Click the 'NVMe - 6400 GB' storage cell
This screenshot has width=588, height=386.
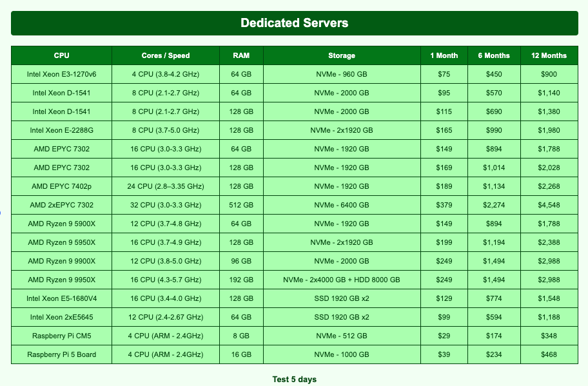[x=342, y=205]
